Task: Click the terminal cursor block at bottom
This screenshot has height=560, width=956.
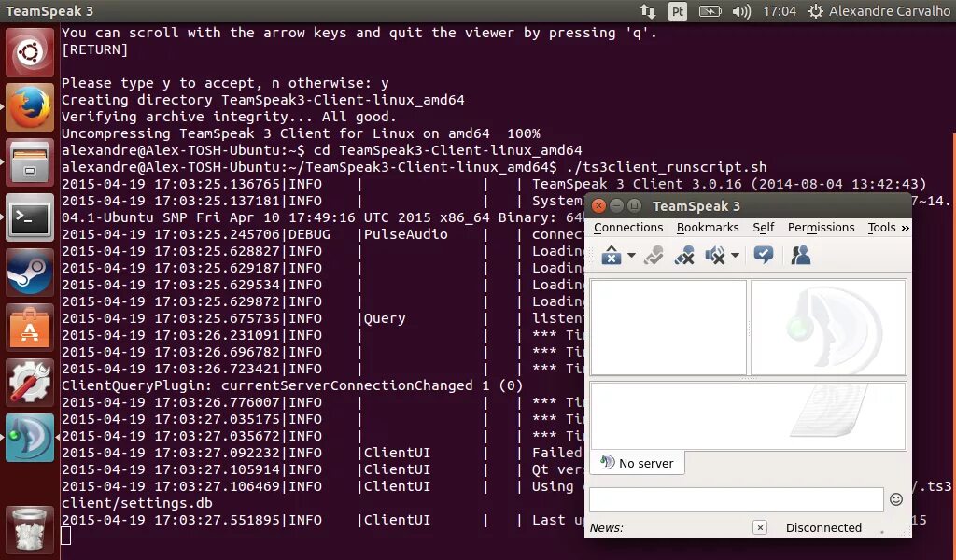Action: (66, 537)
